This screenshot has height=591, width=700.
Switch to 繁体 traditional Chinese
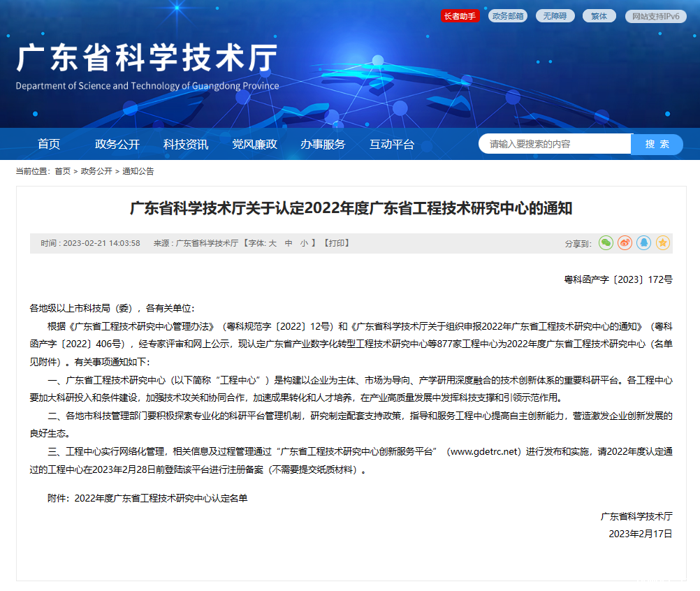[x=599, y=16]
